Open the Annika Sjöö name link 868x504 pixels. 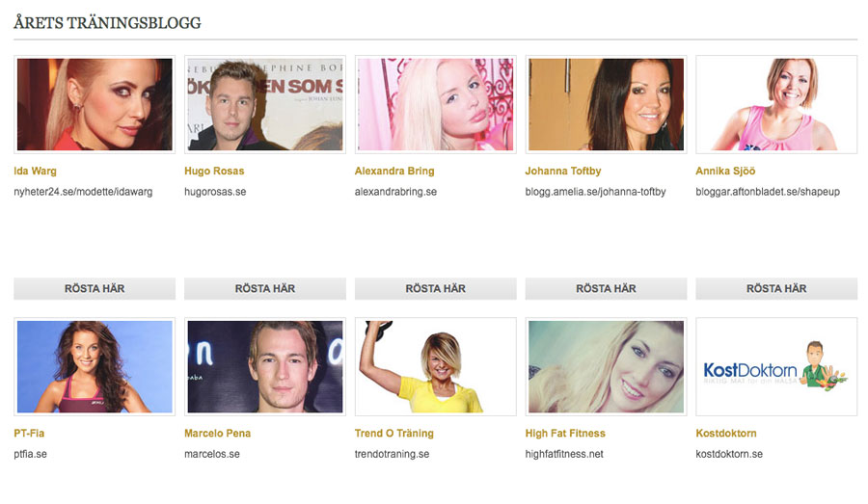pos(725,171)
